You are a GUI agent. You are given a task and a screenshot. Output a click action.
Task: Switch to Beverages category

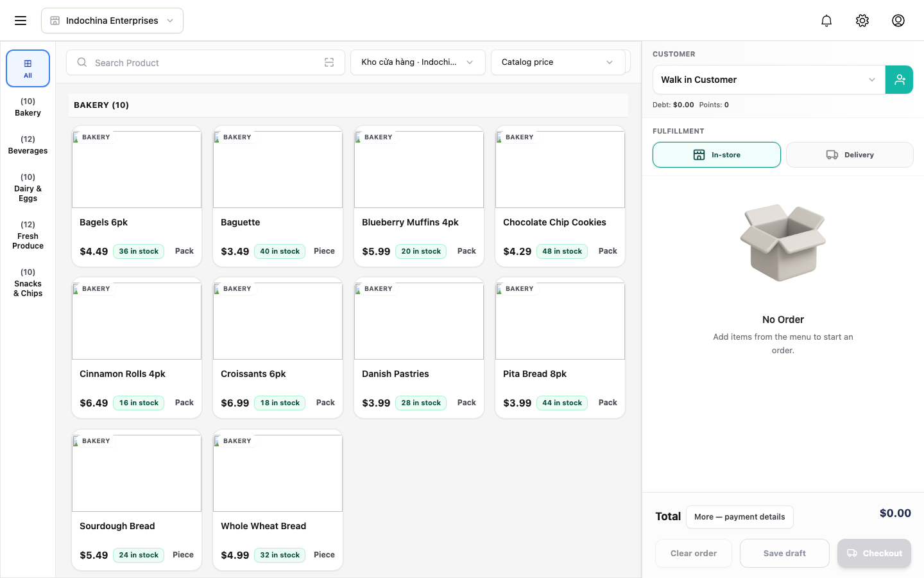click(x=28, y=145)
